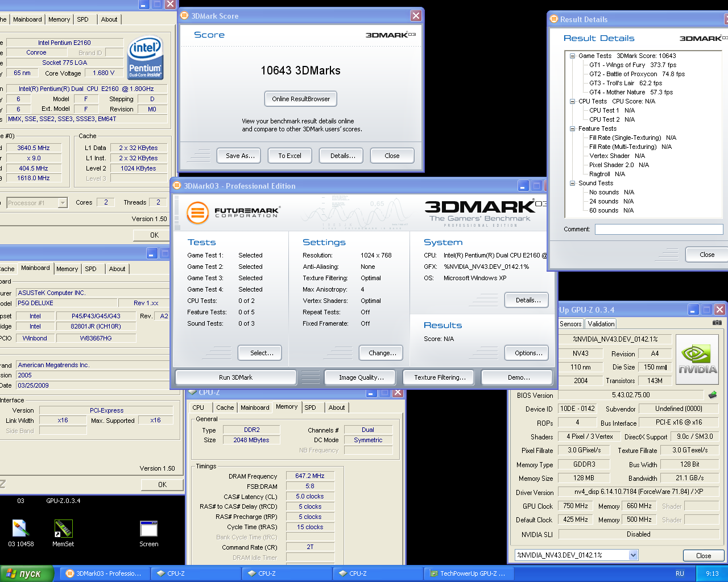The height and width of the screenshot is (582, 728).
Task: Click Save As... in 3DMark Score window
Action: point(240,156)
